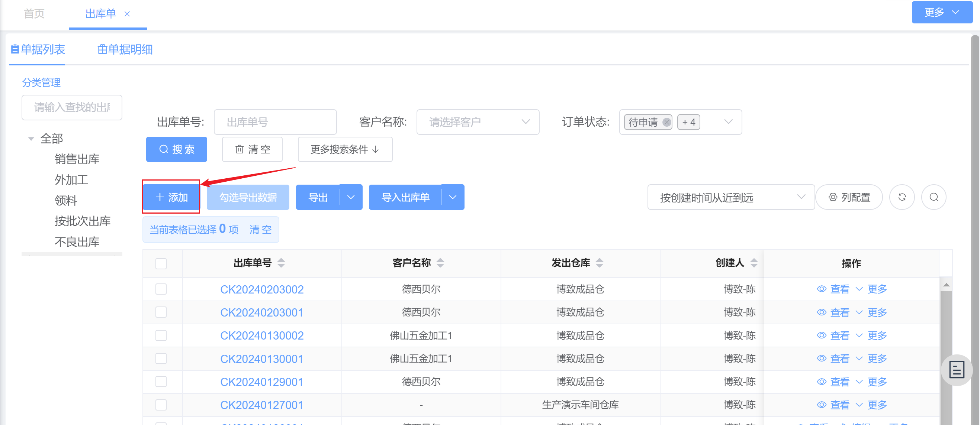Open the floating document note icon
The height and width of the screenshot is (425, 980).
pyautogui.click(x=957, y=370)
